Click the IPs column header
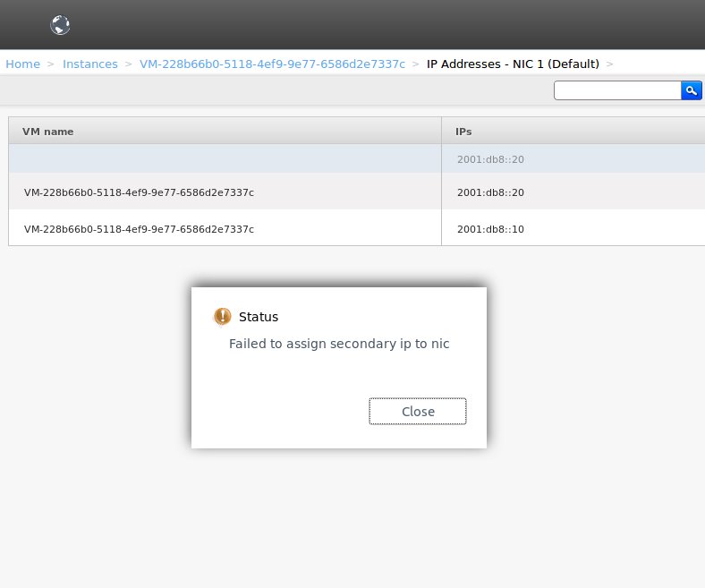 click(x=573, y=132)
